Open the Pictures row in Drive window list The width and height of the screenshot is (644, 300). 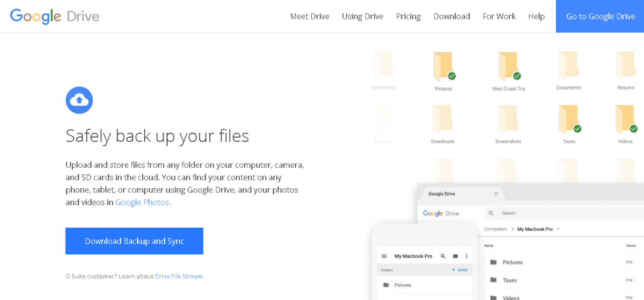[564, 262]
